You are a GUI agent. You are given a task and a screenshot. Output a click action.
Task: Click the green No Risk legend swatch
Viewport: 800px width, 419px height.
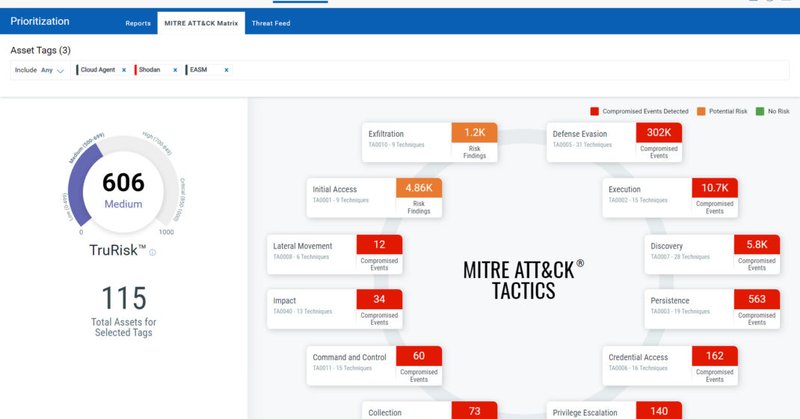click(x=760, y=111)
